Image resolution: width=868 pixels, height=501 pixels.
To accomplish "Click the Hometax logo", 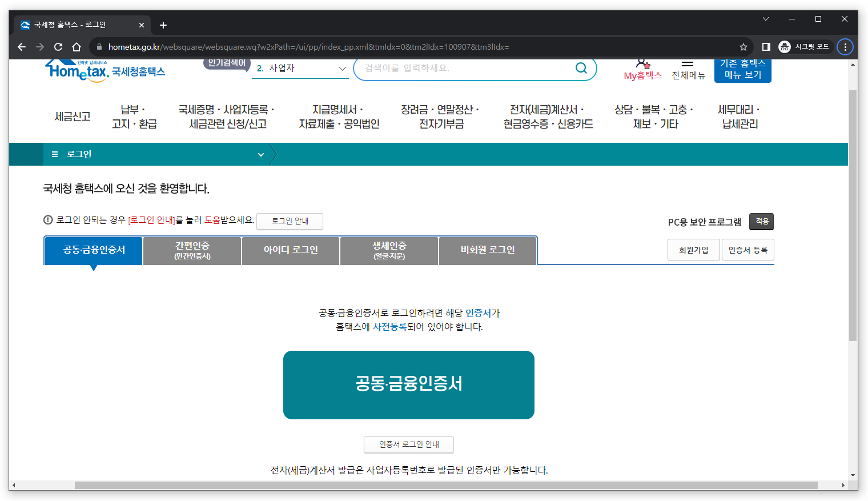I will click(105, 71).
